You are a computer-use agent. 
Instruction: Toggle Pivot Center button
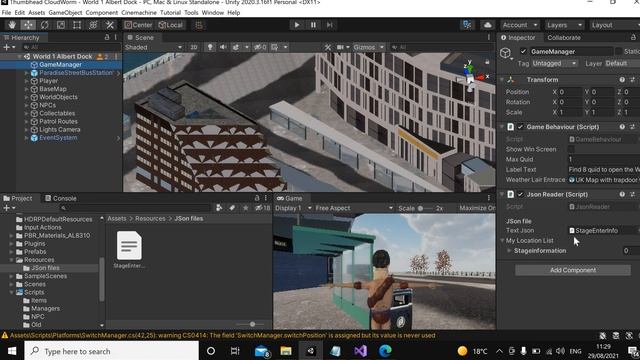[138, 25]
